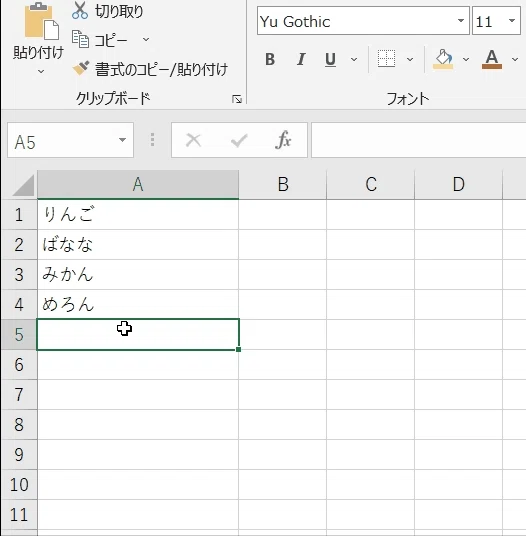Select row 9 header
The width and height of the screenshot is (526, 536).
[x=19, y=455]
